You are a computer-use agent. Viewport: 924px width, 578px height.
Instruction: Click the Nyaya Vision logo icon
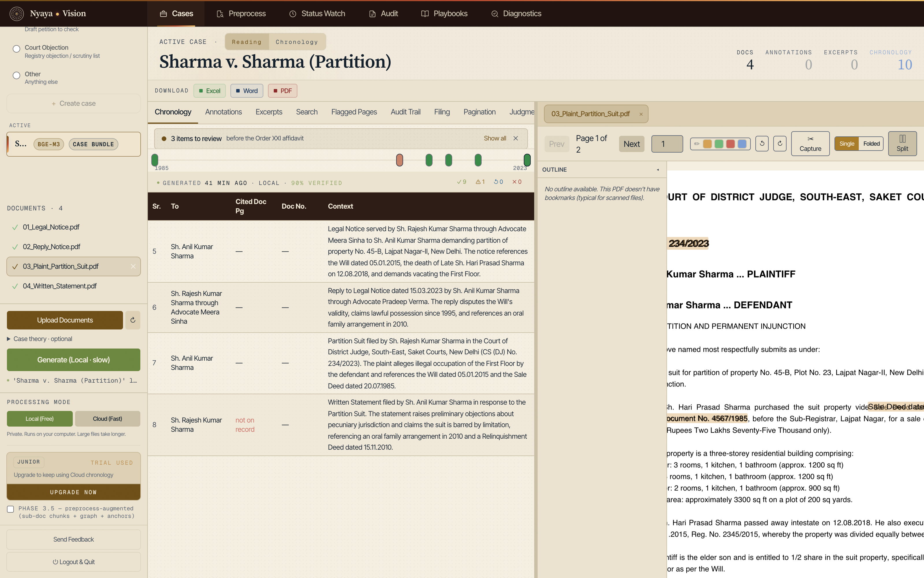pos(16,13)
